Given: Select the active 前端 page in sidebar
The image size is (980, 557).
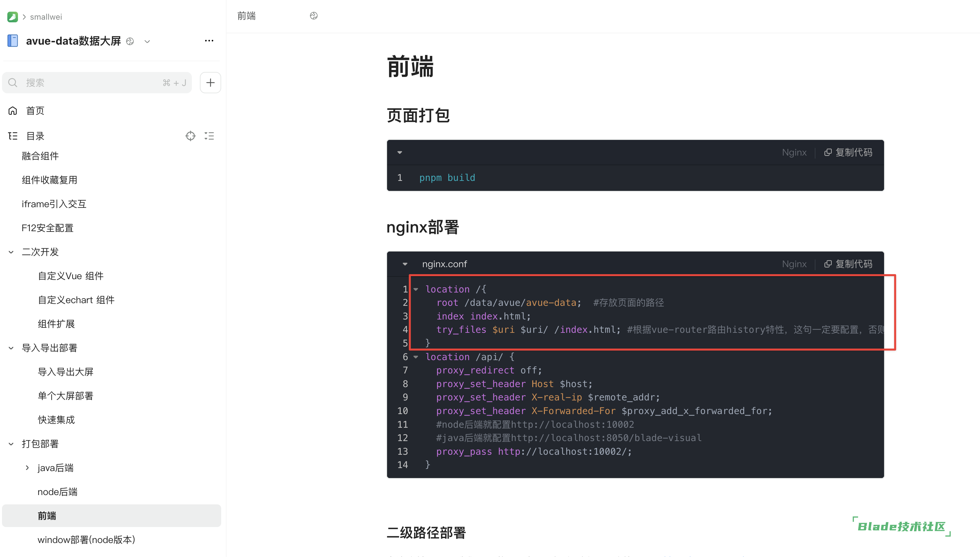Looking at the screenshot, I should click(111, 516).
